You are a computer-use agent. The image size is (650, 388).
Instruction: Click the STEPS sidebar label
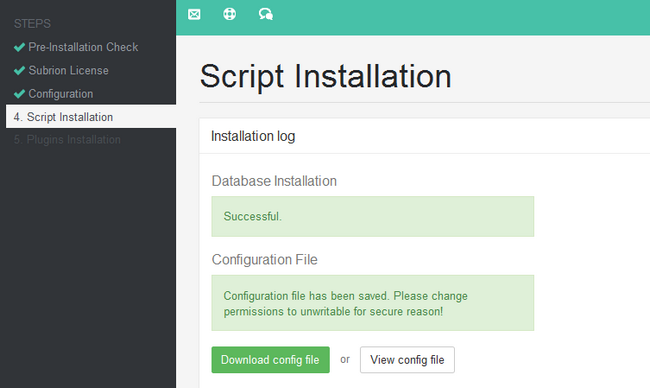coord(32,24)
